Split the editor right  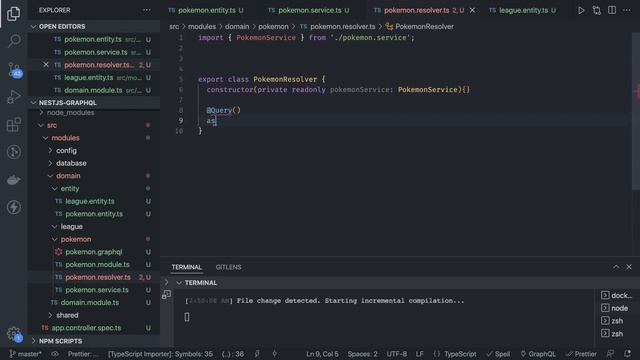612,10
